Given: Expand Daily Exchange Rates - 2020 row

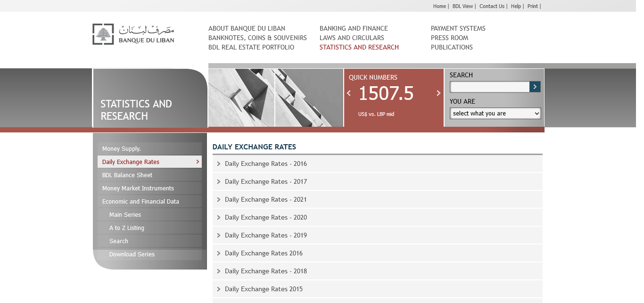Looking at the screenshot, I should click(x=266, y=218).
